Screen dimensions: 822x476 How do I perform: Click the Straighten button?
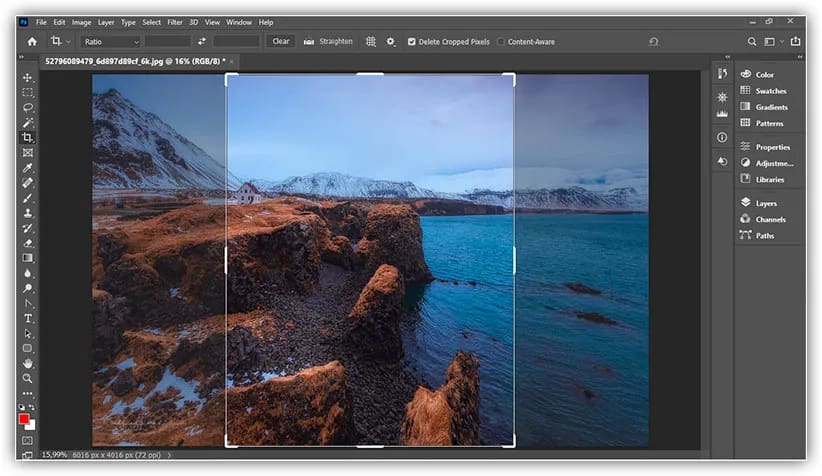(328, 41)
